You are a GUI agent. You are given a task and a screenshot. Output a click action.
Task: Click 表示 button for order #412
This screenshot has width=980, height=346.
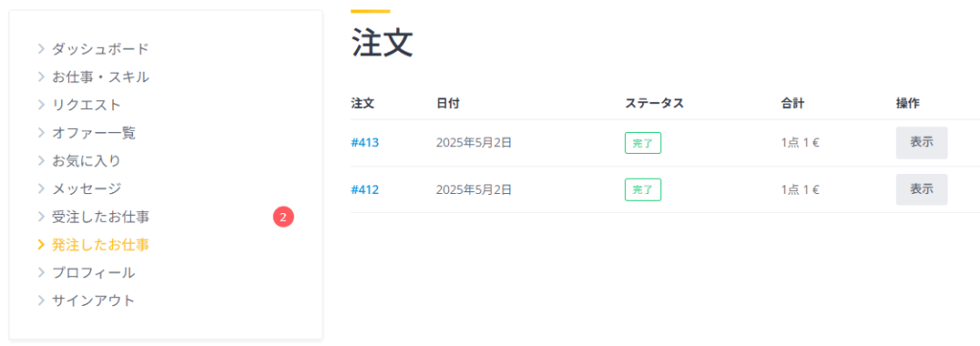click(x=922, y=189)
